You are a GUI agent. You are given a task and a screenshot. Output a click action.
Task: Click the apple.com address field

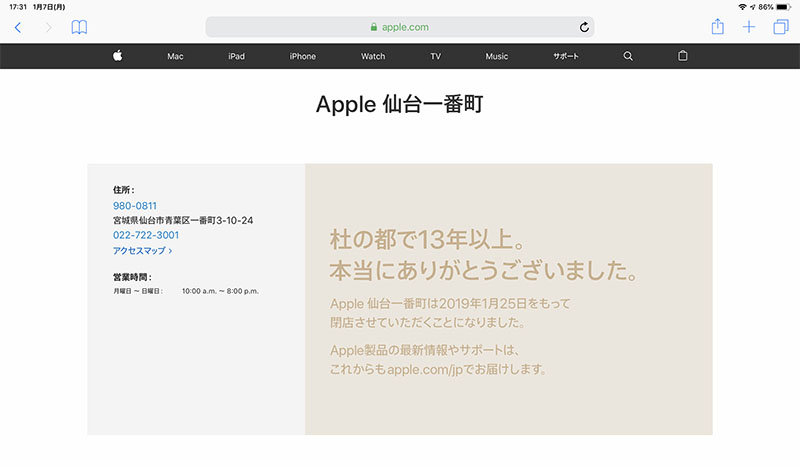click(399, 27)
